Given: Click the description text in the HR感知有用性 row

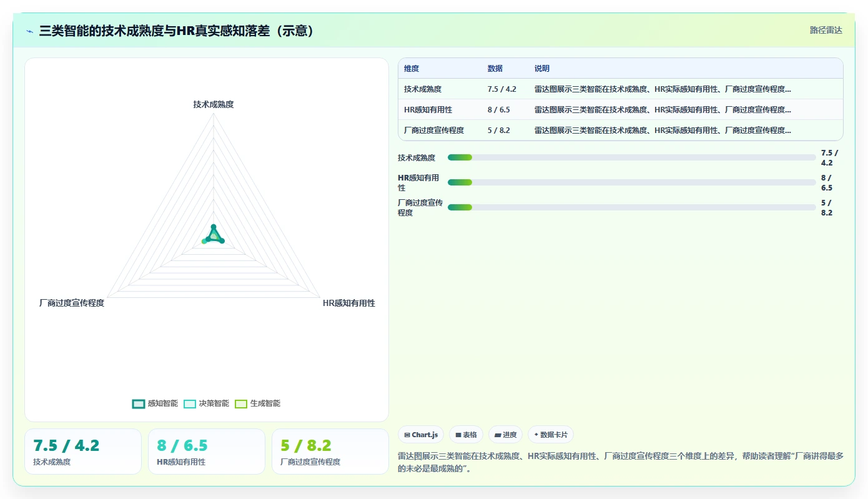Looking at the screenshot, I should click(663, 110).
